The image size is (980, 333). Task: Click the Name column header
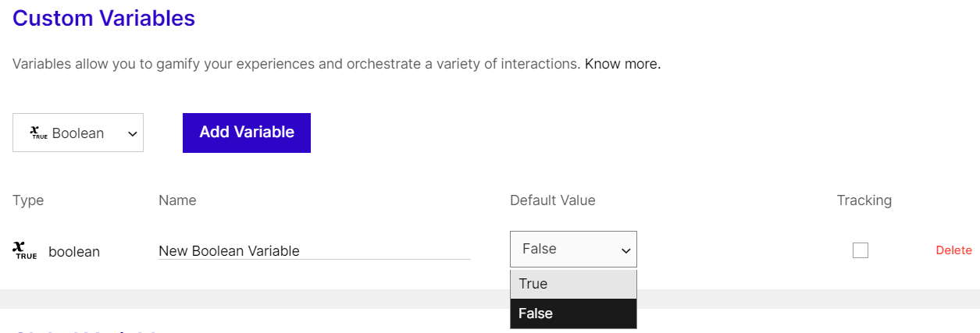point(177,200)
